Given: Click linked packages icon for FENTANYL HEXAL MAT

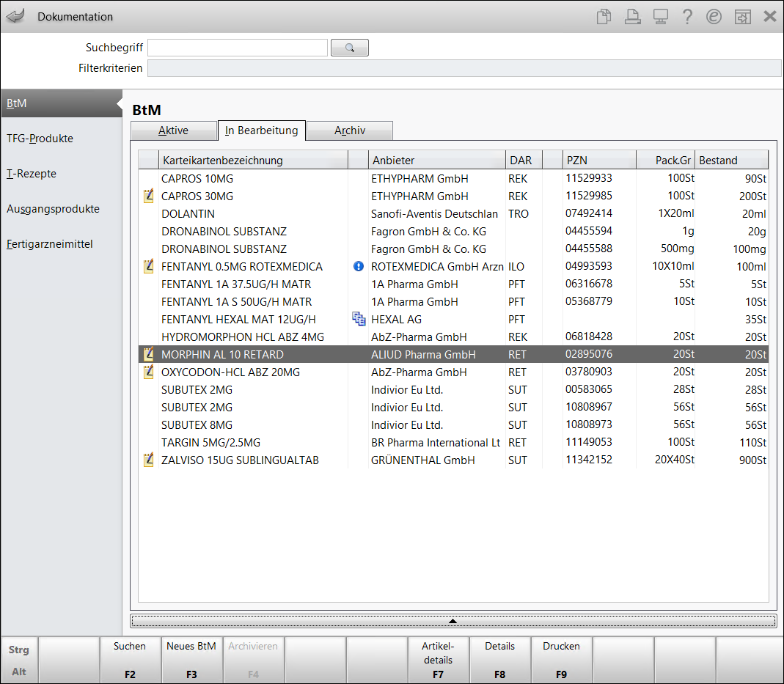Looking at the screenshot, I should click(359, 319).
